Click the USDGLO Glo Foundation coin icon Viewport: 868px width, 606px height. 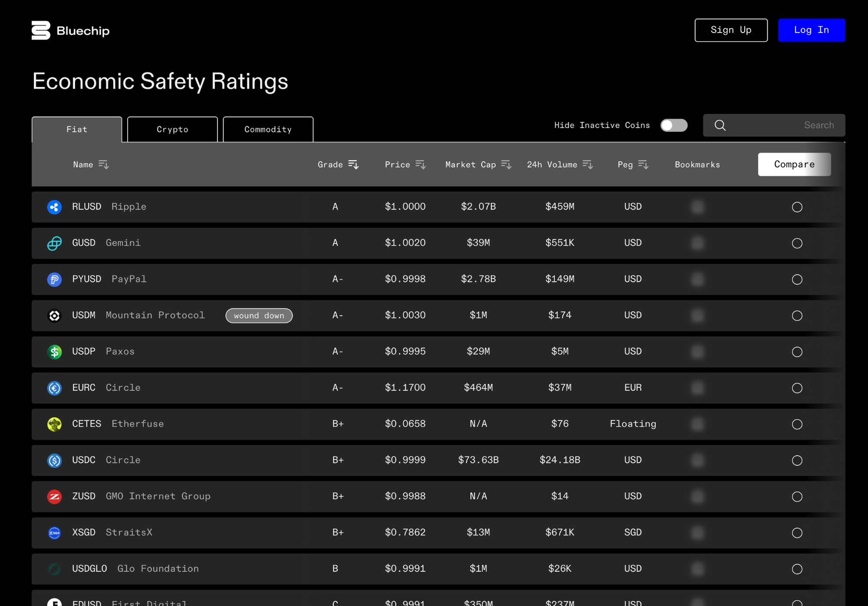coord(54,569)
